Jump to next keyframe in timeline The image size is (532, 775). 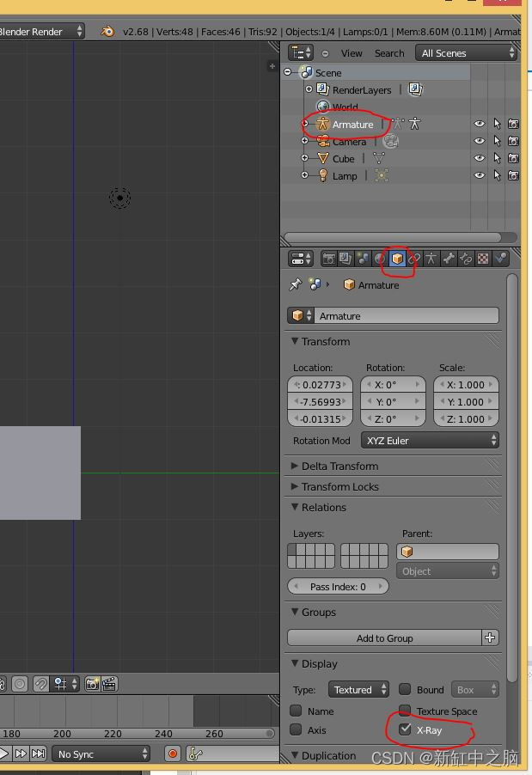click(x=21, y=754)
